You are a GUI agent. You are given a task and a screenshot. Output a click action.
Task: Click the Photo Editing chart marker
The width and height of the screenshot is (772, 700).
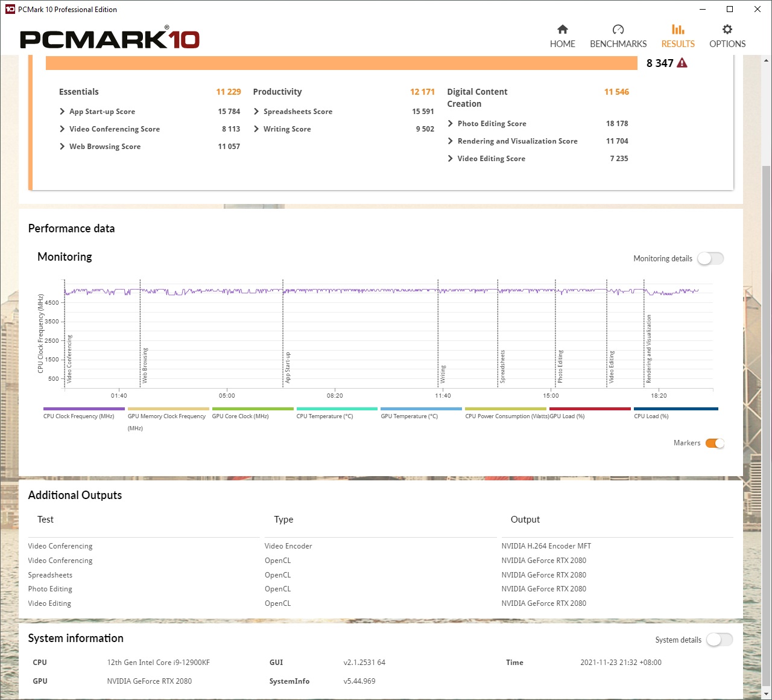(560, 366)
